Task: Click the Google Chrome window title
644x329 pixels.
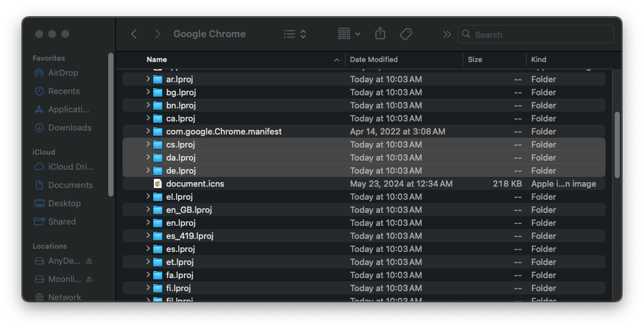Action: coord(209,34)
